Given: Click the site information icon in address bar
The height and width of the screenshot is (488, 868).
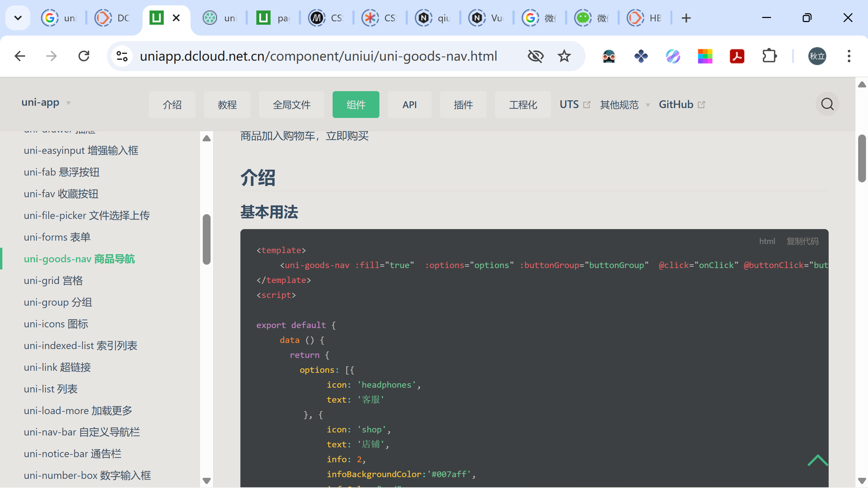Looking at the screenshot, I should coord(122,56).
